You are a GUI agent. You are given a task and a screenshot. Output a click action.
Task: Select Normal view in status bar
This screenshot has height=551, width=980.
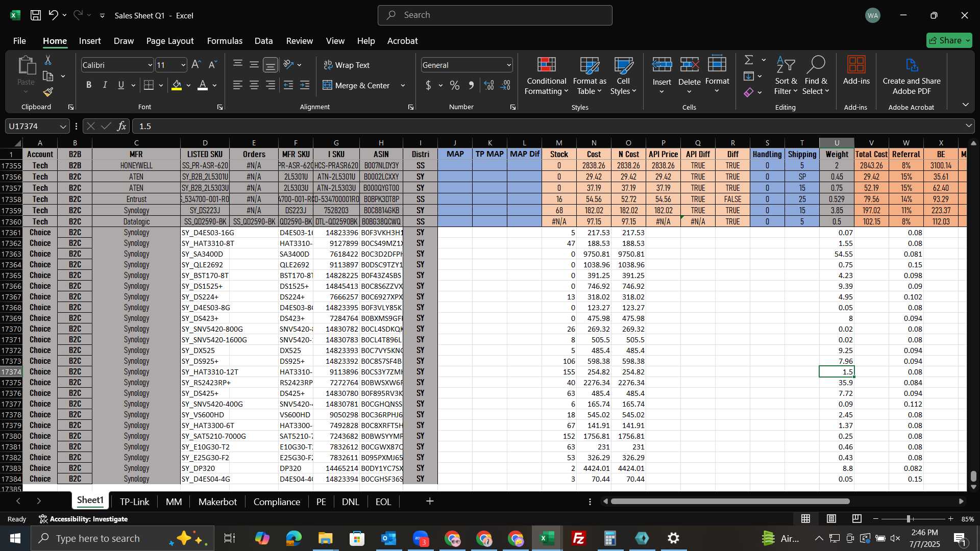click(x=806, y=519)
